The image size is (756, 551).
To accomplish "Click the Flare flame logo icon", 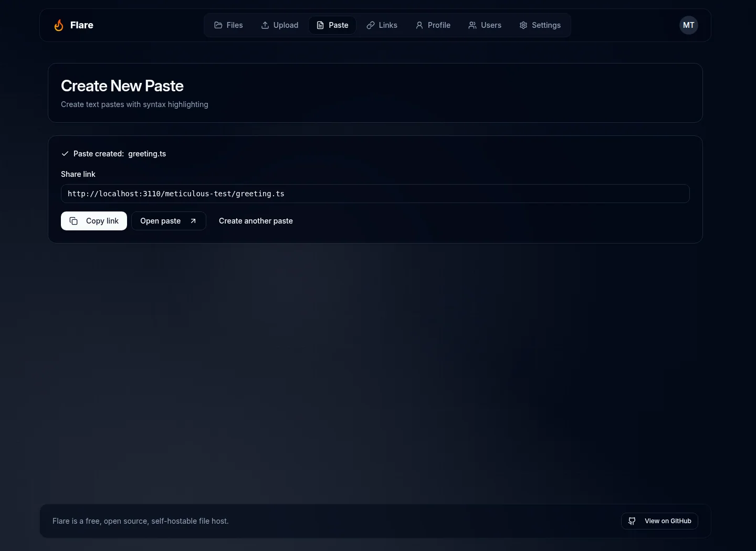I will click(x=59, y=25).
